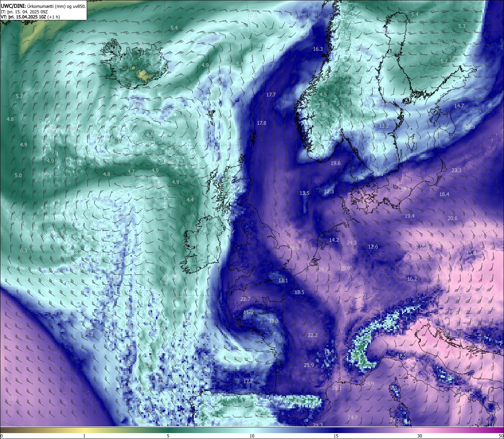Click the 19.6 value in the Skagerrak
504x439 pixels.
(335, 163)
